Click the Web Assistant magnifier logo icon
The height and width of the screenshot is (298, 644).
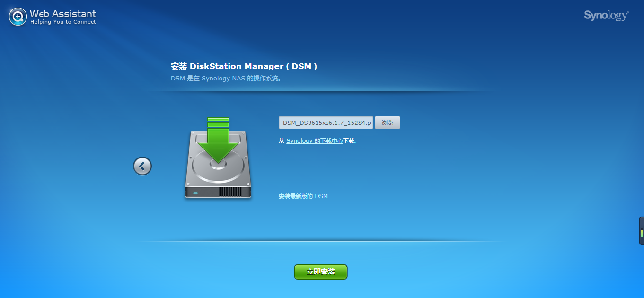tap(18, 17)
